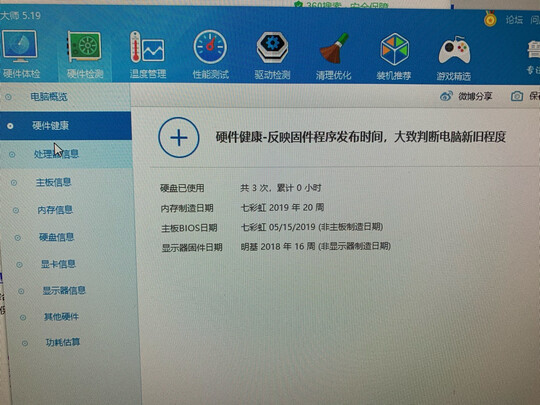Open the 论坛 forum link
The image size is (540, 405).
pyautogui.click(x=514, y=20)
